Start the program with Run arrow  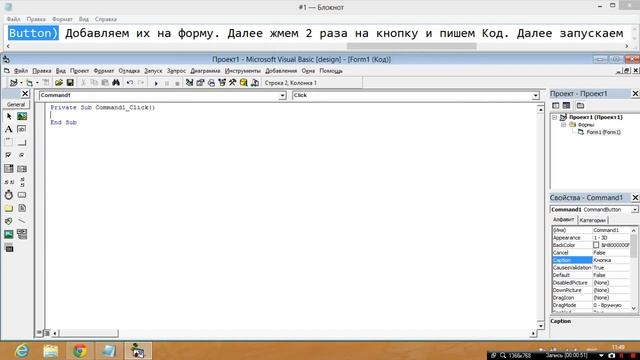[156, 83]
